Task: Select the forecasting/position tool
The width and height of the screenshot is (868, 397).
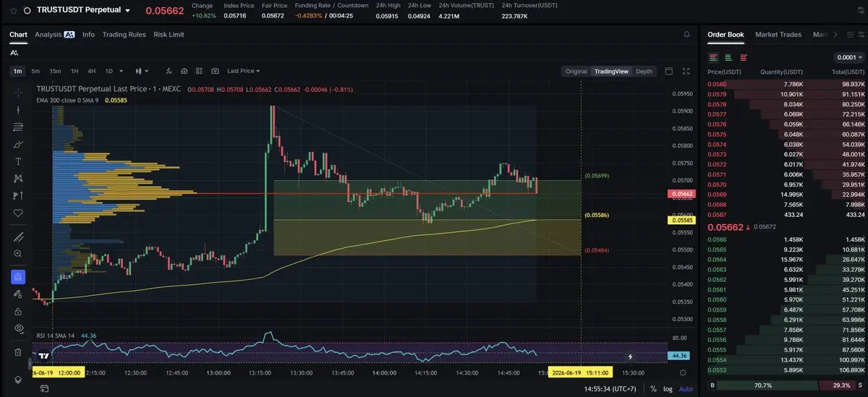Action: (x=18, y=196)
